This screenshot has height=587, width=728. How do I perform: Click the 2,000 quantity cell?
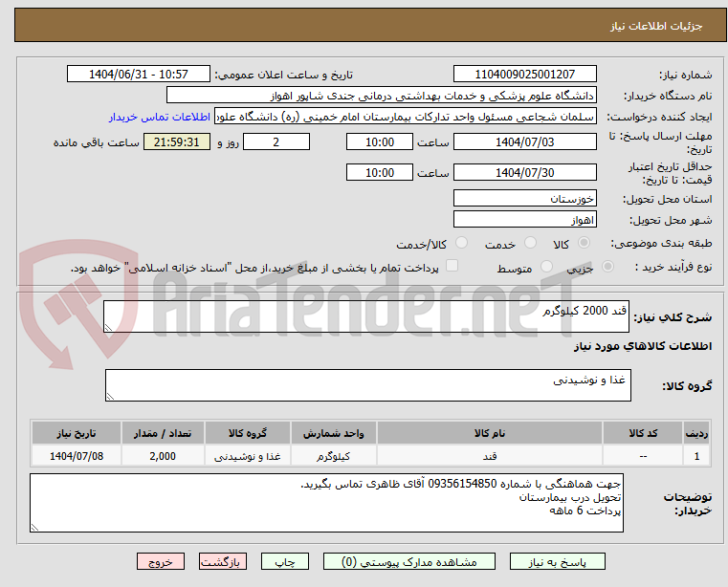pos(163,456)
